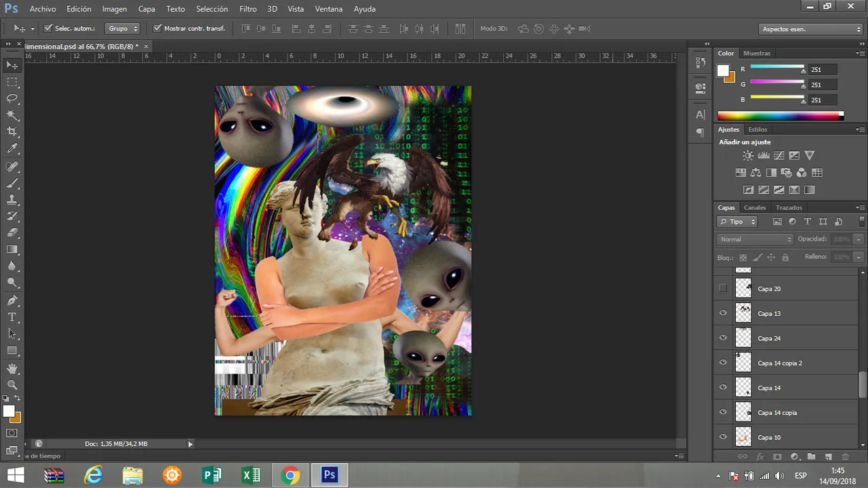The height and width of the screenshot is (488, 868).
Task: Show the hidden Capa 20 layer
Action: [723, 289]
